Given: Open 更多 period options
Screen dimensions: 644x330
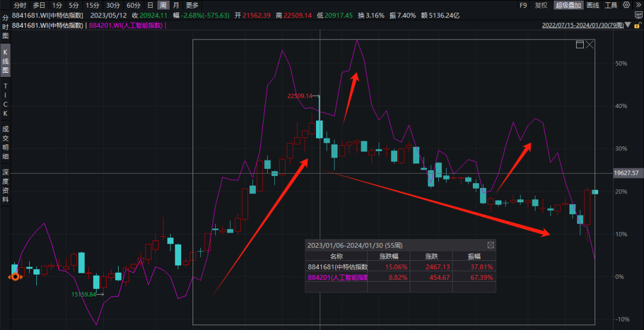Looking at the screenshot, I should click(191, 5).
